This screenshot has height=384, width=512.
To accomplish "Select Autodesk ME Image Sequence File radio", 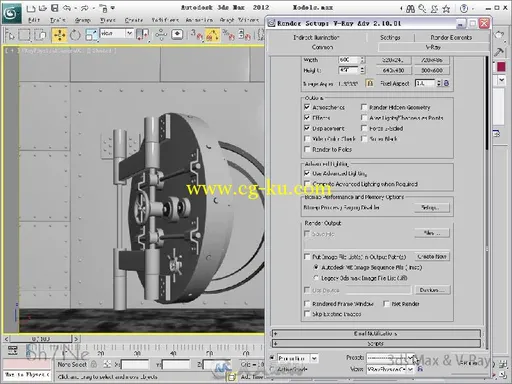I will point(316,267).
